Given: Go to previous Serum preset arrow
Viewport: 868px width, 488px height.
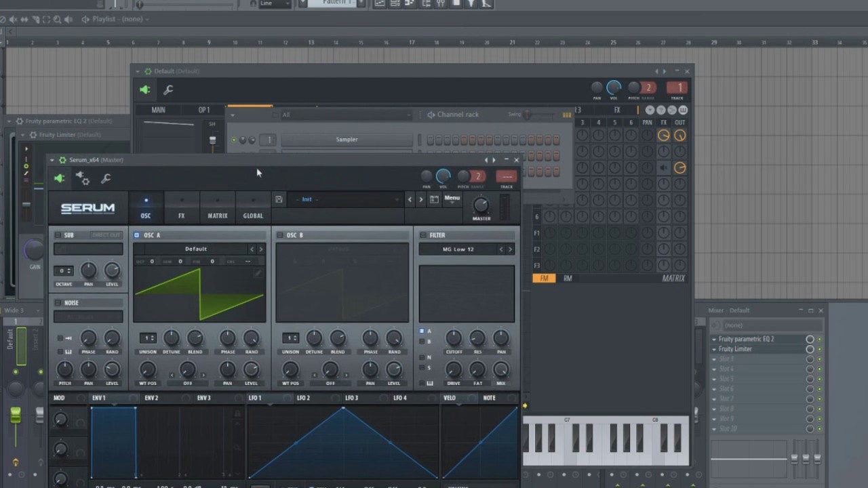Looking at the screenshot, I should pyautogui.click(x=410, y=199).
